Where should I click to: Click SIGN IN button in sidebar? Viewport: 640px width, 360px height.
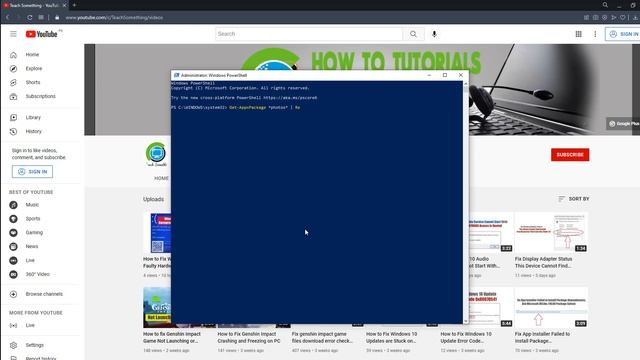[32, 172]
